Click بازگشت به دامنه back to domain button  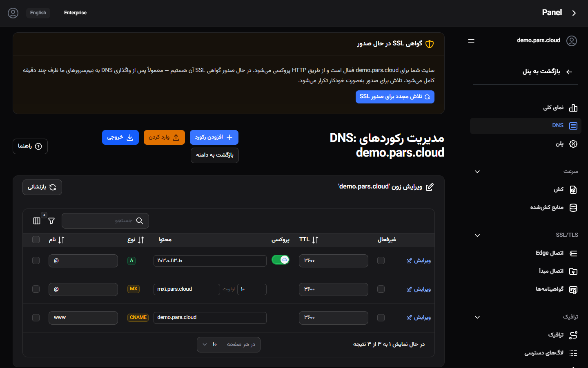[215, 155]
